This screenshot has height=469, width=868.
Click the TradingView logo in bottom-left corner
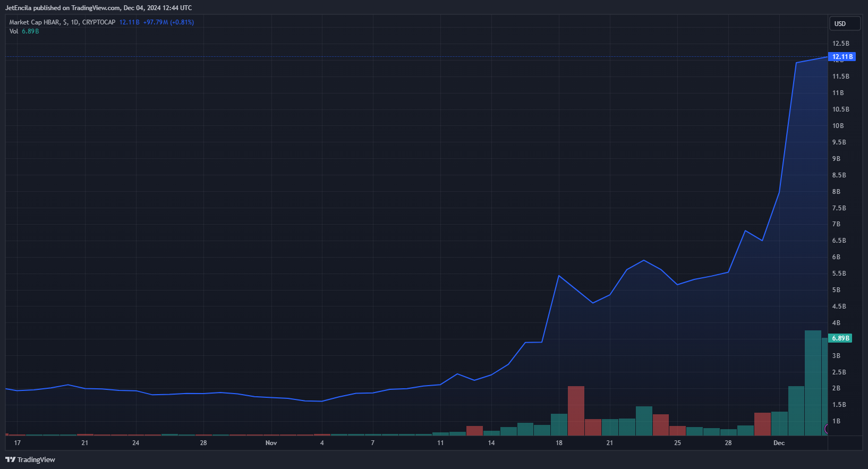tap(30, 459)
